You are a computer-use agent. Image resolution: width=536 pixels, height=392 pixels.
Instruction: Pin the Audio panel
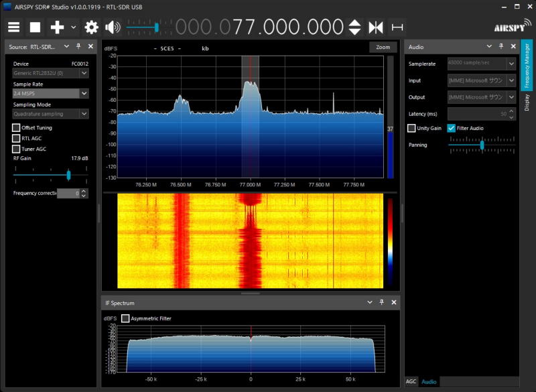point(501,46)
